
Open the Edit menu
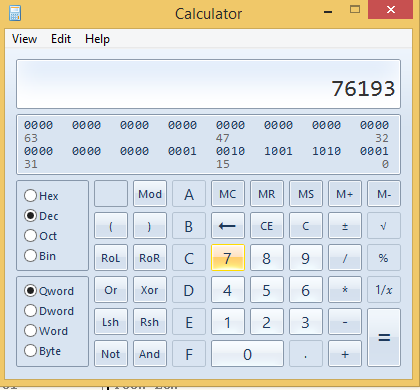61,39
